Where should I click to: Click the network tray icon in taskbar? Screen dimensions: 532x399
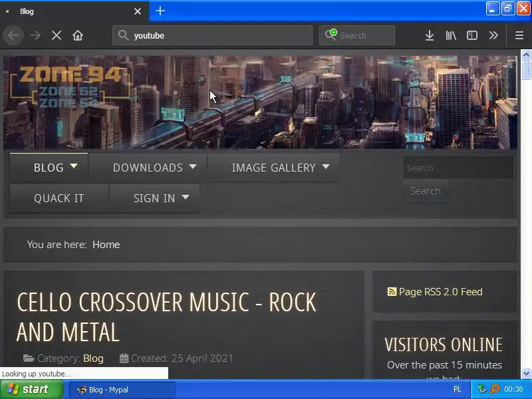click(x=481, y=389)
